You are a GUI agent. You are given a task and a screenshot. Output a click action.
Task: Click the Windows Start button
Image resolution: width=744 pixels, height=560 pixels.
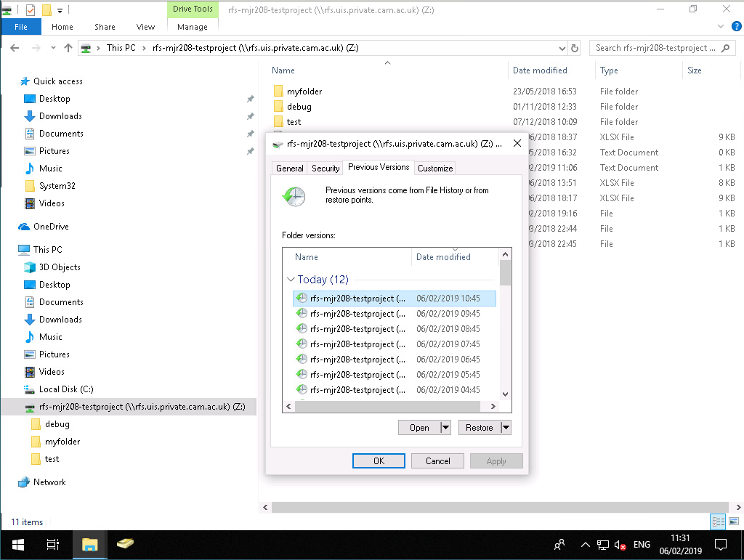click(x=17, y=544)
